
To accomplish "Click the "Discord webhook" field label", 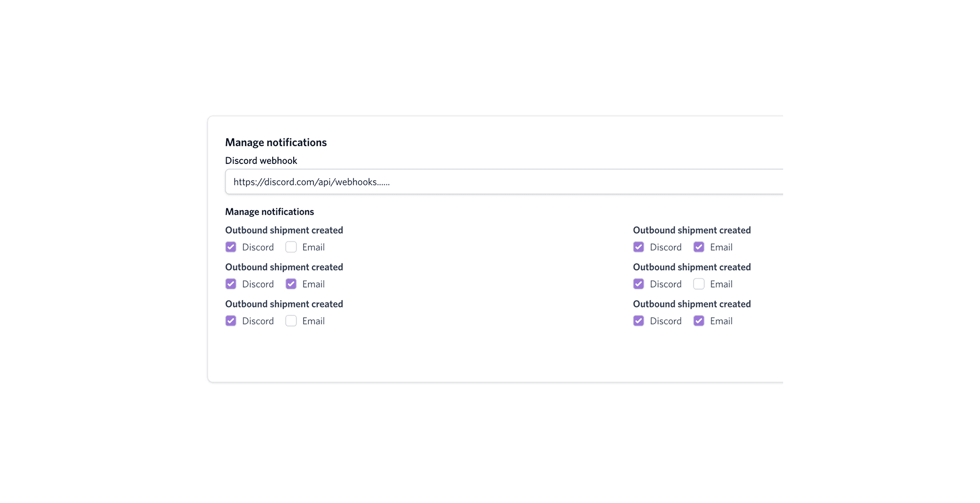I will 261,161.
